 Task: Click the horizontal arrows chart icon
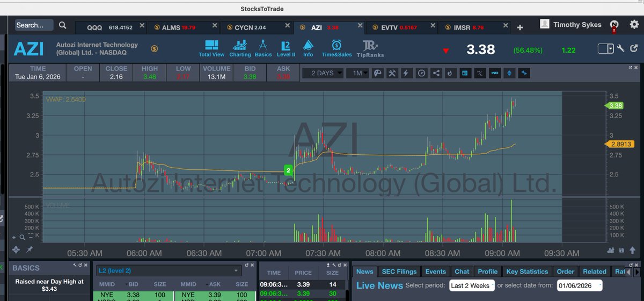[x=524, y=73]
